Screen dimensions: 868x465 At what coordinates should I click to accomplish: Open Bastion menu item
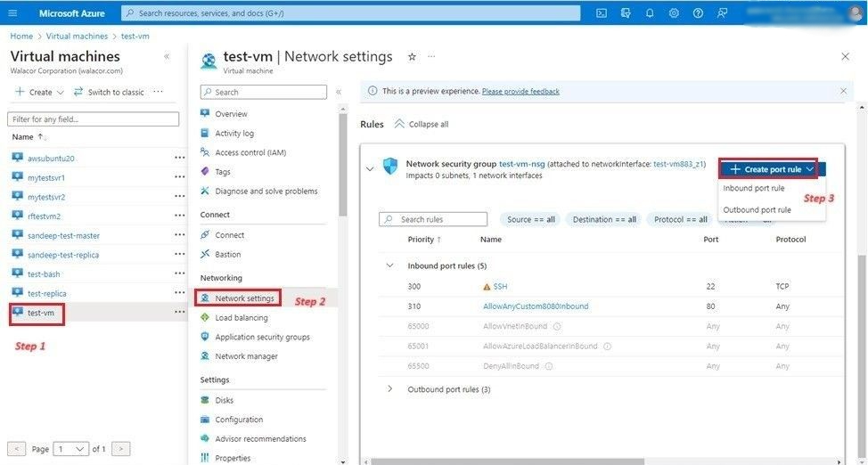tap(228, 255)
